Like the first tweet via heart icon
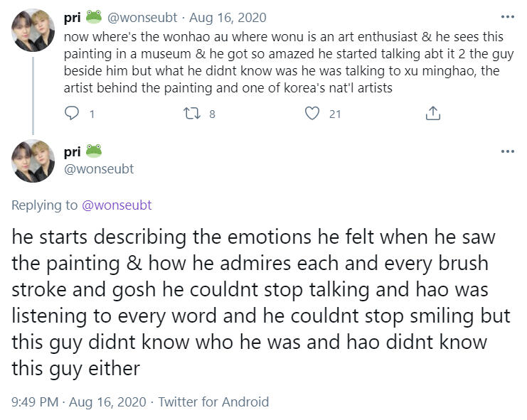 tap(312, 113)
